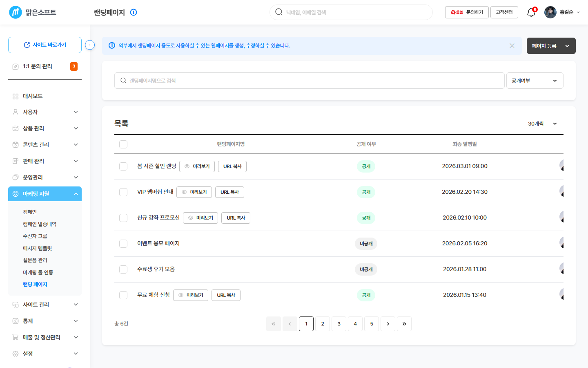Check the 신규 강좌 프로모션 row checkbox

123,218
